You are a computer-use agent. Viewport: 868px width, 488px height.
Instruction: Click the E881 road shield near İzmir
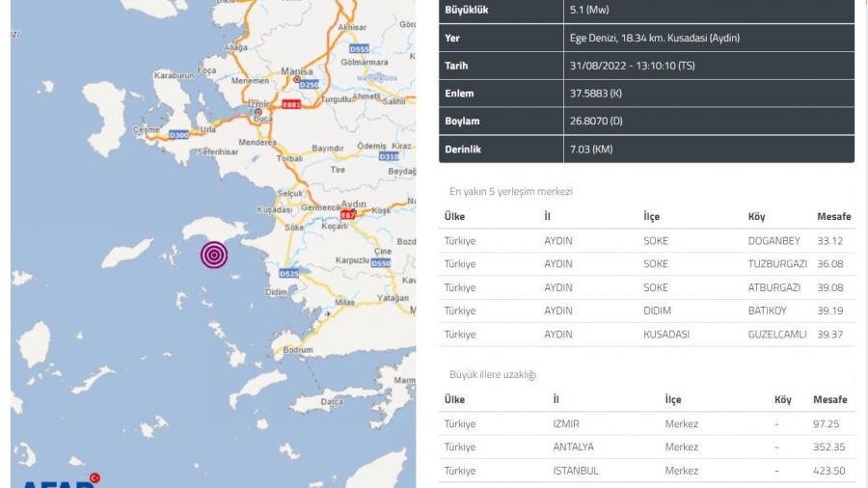(290, 104)
